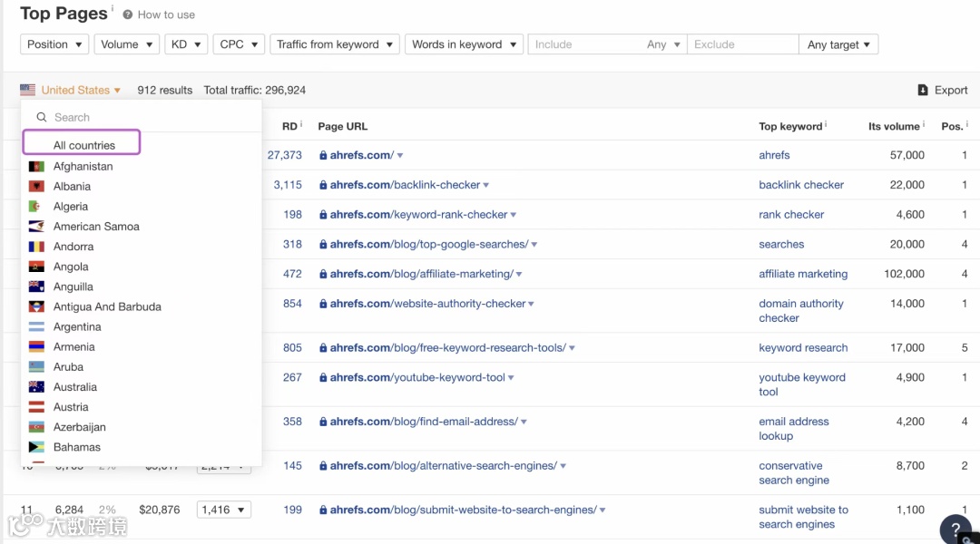Click the help question mark bubble
Viewport: 980px width, 544px height.
coord(955,529)
